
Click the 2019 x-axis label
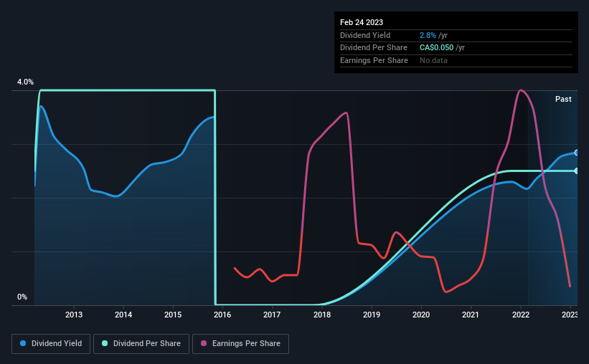(372, 315)
